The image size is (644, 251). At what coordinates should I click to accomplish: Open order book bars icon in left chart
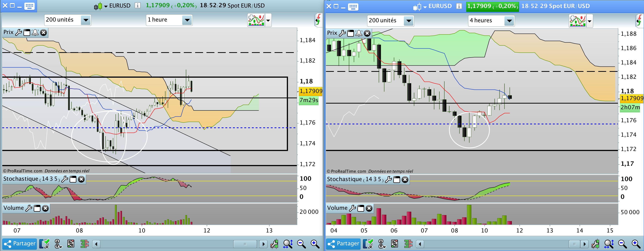click(x=85, y=244)
